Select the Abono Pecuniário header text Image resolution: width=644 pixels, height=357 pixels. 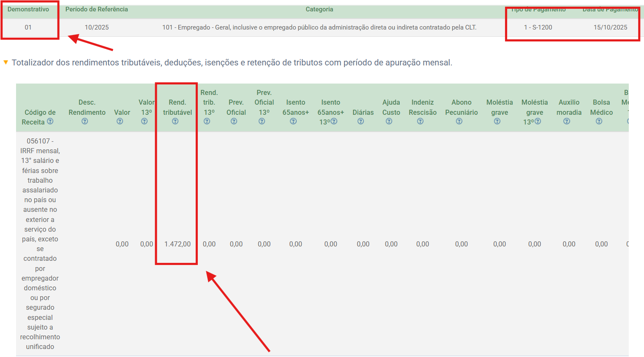point(461,107)
